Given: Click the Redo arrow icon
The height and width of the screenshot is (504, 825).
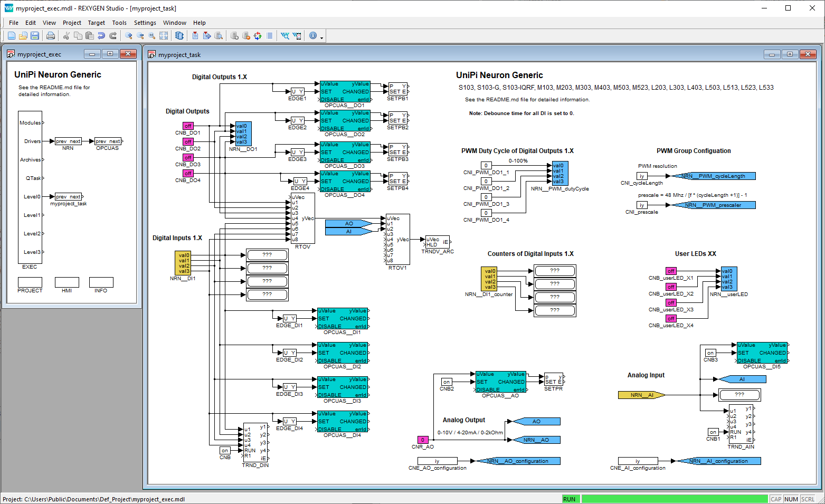Looking at the screenshot, I should click(x=112, y=36).
